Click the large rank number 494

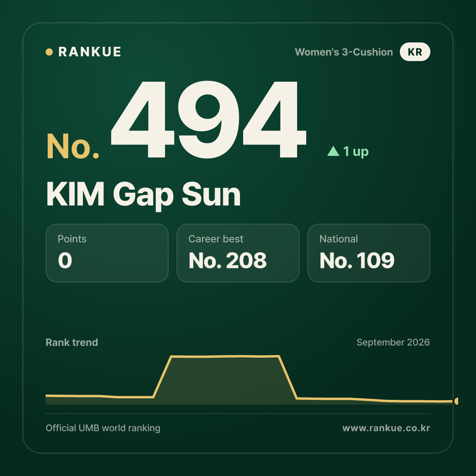click(x=209, y=119)
